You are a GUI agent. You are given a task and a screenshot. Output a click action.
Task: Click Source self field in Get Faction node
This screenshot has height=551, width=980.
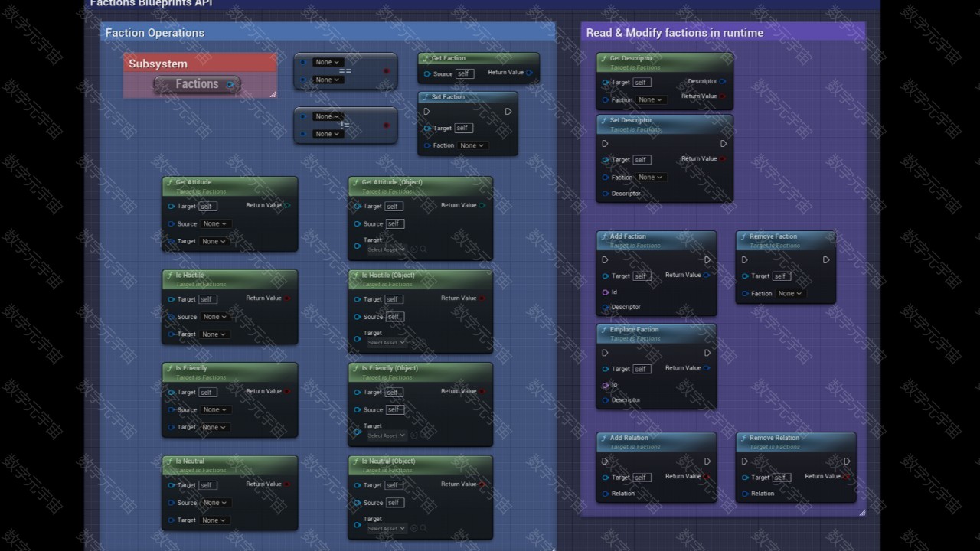pyautogui.click(x=465, y=74)
